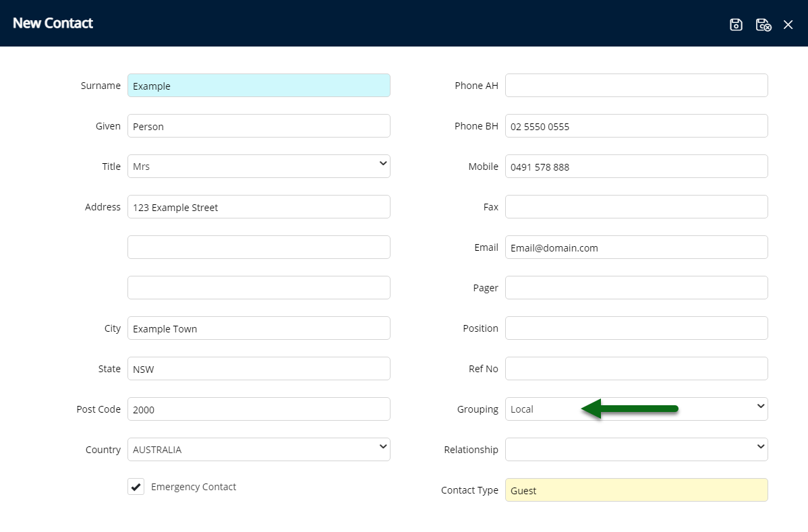
Task: Select the Position text field
Action: (636, 328)
